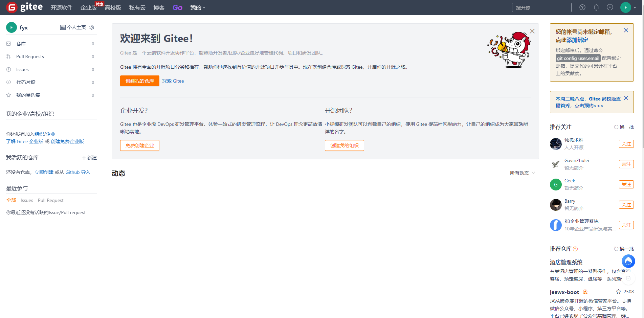644x318 pixels.
Task: Click the plus create-new icon in header
Action: tap(610, 7)
